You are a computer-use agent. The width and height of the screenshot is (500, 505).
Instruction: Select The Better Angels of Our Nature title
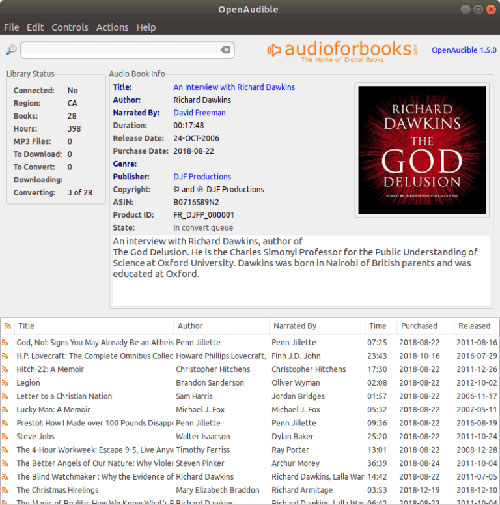click(95, 463)
